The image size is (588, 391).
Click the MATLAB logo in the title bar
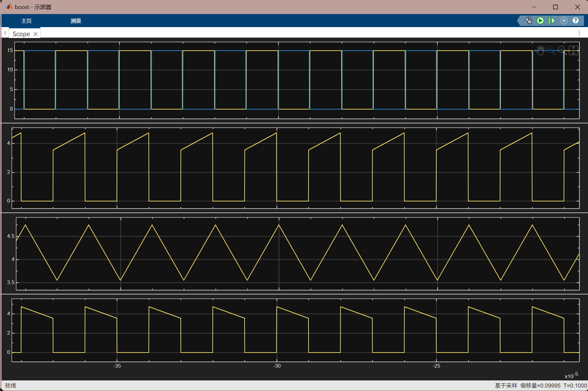8,7
